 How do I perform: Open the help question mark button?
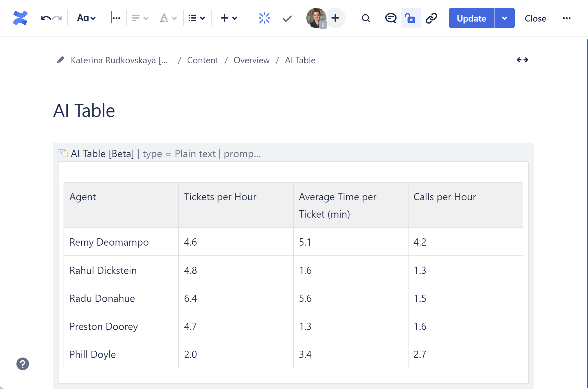23,364
